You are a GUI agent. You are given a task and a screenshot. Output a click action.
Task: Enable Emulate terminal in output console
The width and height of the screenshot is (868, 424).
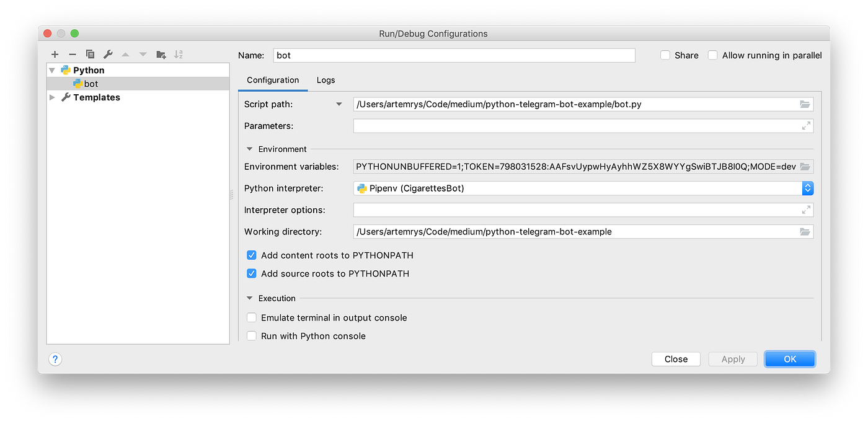point(252,317)
